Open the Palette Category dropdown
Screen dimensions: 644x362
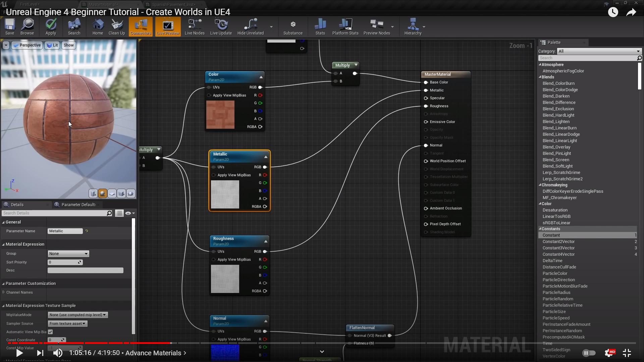[599, 51]
